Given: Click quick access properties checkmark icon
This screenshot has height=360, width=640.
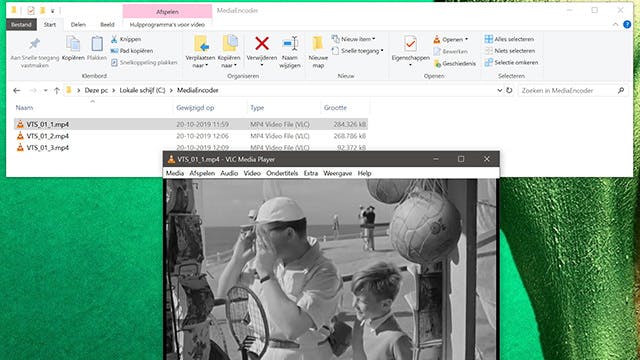Looking at the screenshot, I should pos(31,11).
